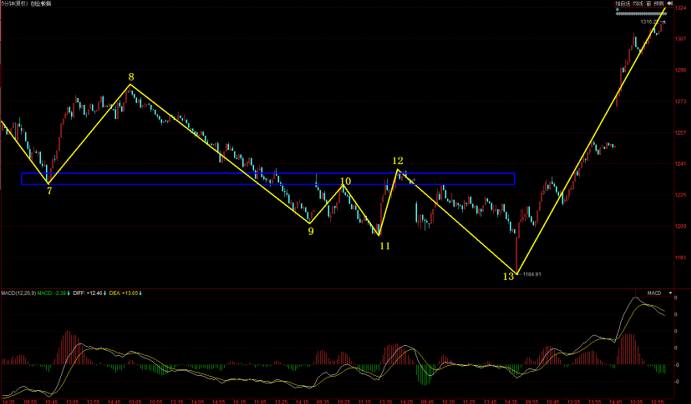The image size is (691, 404).
Task: Select wave label 10 annotation
Action: click(x=345, y=182)
